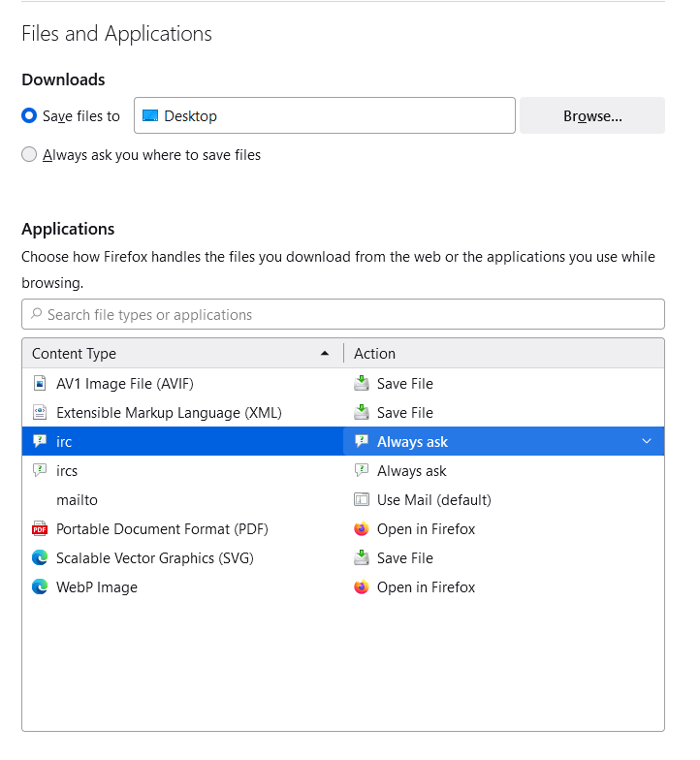Viewport: 700px width, 760px height.
Task: Click the Content Type sort arrow
Action: point(325,353)
